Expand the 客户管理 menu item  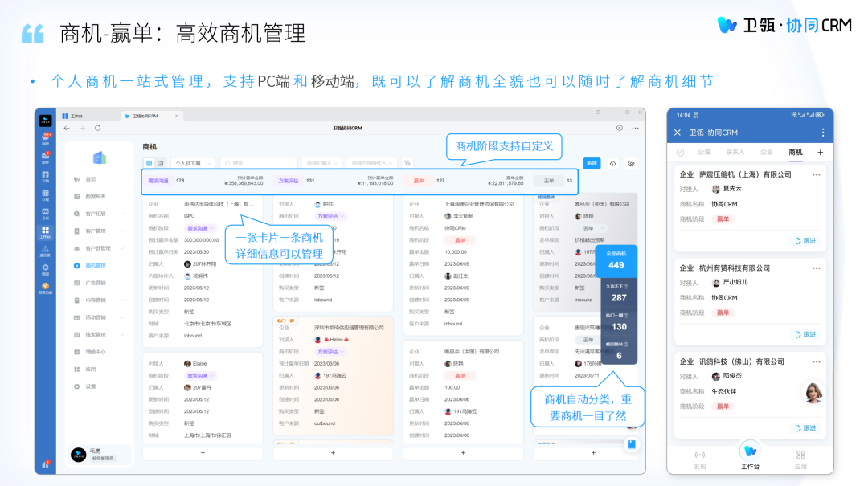click(96, 231)
